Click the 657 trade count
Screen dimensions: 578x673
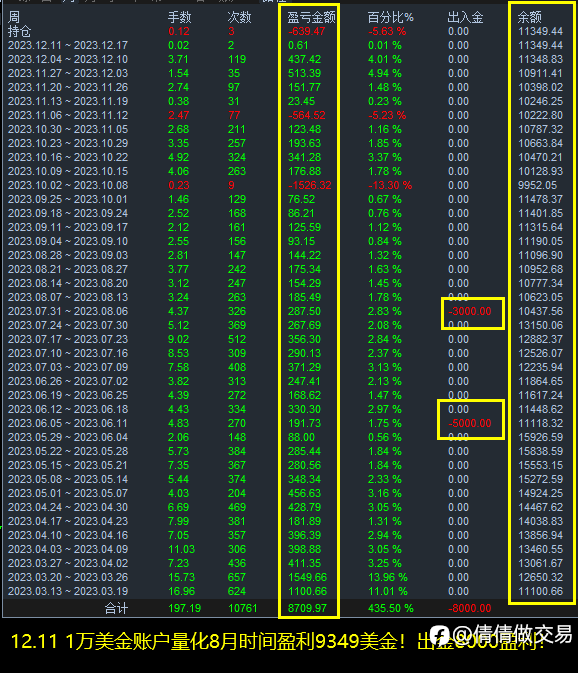point(237,577)
